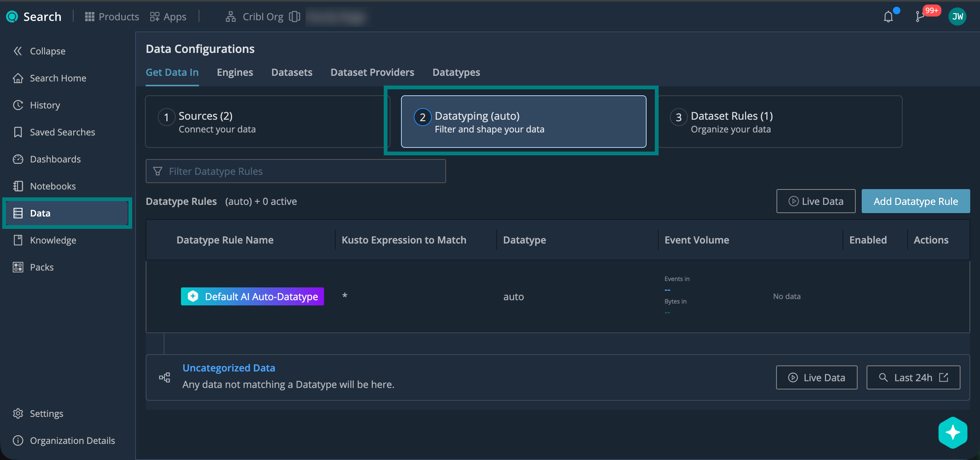Click the Data Configurations heading
Screen dimensions: 980x460
click(x=200, y=49)
